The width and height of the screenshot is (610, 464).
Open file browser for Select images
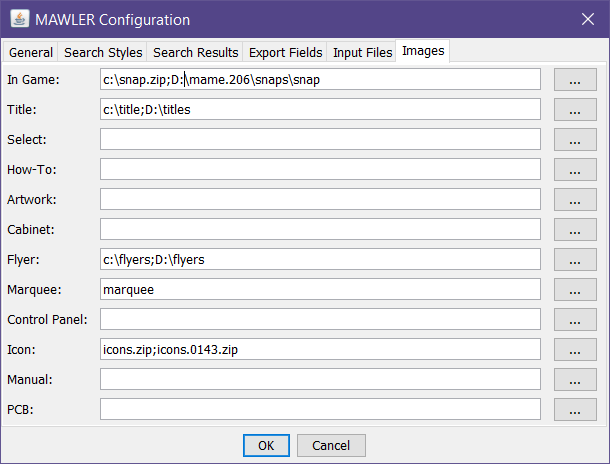point(574,140)
